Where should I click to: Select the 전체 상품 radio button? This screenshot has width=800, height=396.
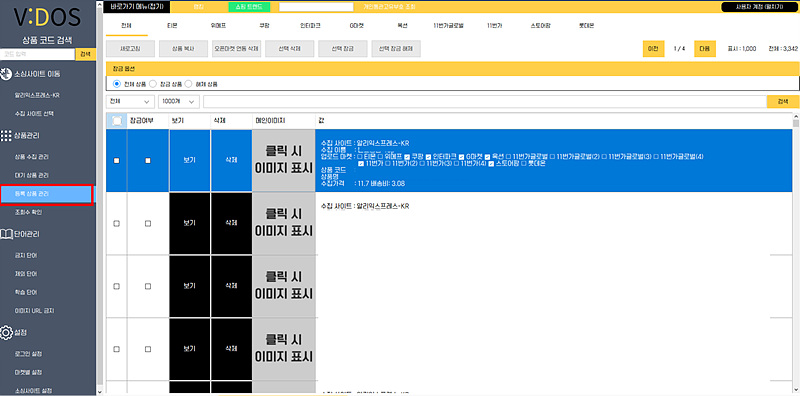pos(117,84)
